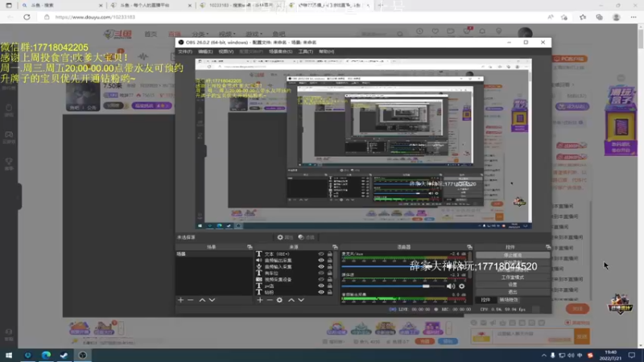This screenshot has height=362, width=644.
Task: Open 场景集合(S) menu in OBS
Action: pos(280,51)
